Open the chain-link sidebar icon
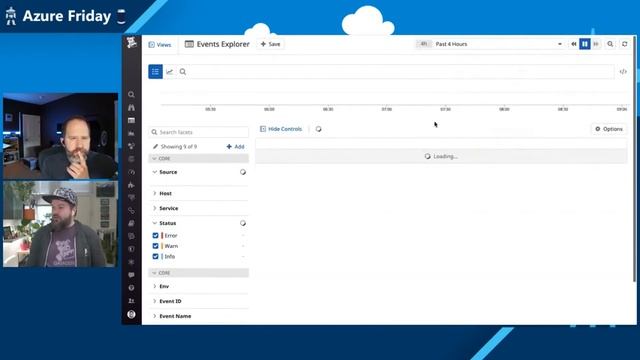 click(131, 211)
